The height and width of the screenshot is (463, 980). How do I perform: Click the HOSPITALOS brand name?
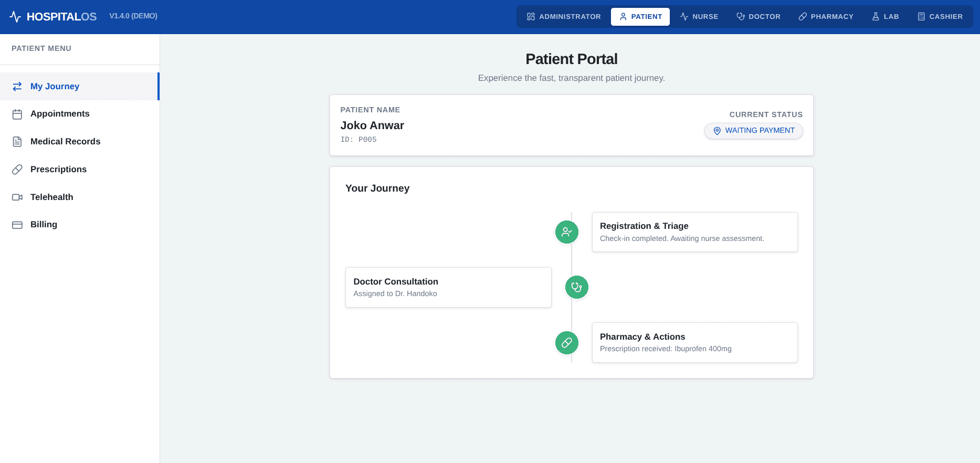(61, 17)
